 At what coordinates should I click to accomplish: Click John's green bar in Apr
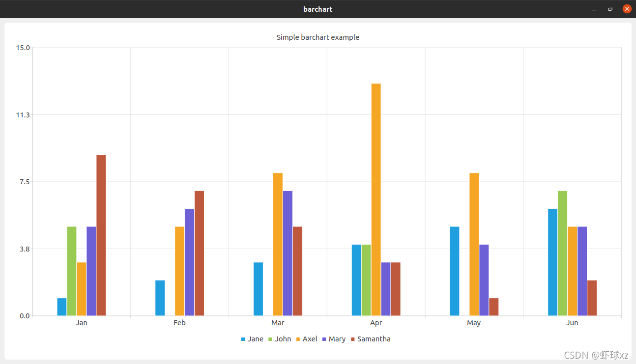[x=366, y=280]
